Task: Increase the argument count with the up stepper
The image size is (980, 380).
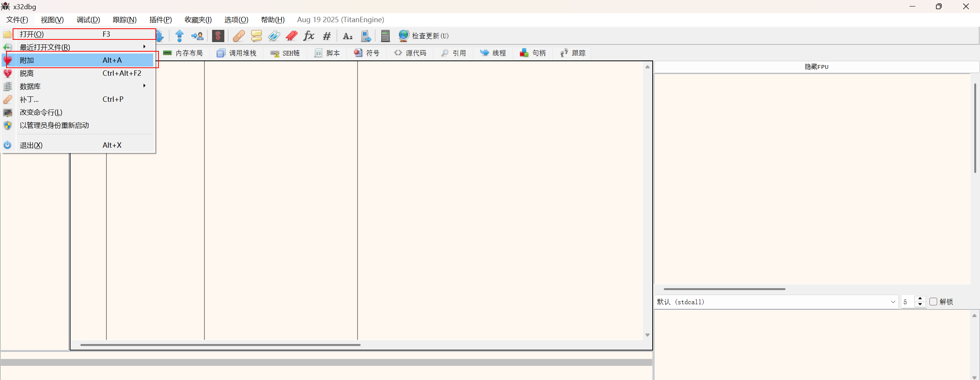Action: (920, 298)
